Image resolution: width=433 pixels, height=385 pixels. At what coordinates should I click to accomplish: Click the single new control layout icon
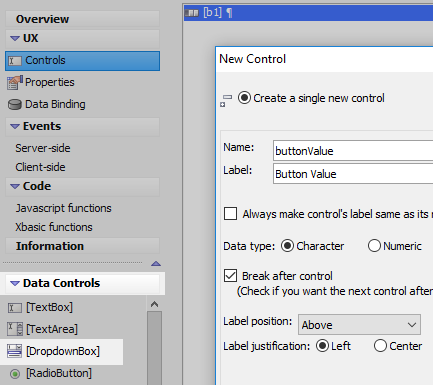coord(226,101)
